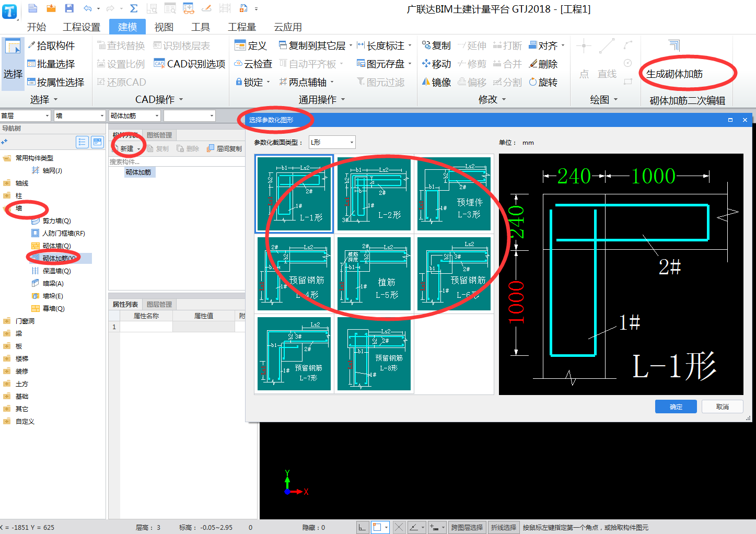
Task: Open the 开始 ribbon tab
Action: pos(37,27)
